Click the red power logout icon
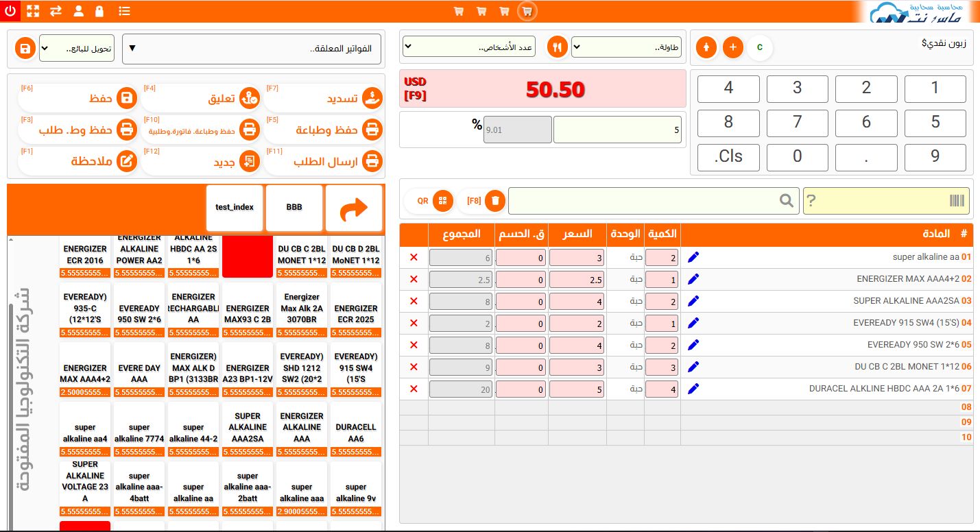The image size is (980, 532). (11, 11)
